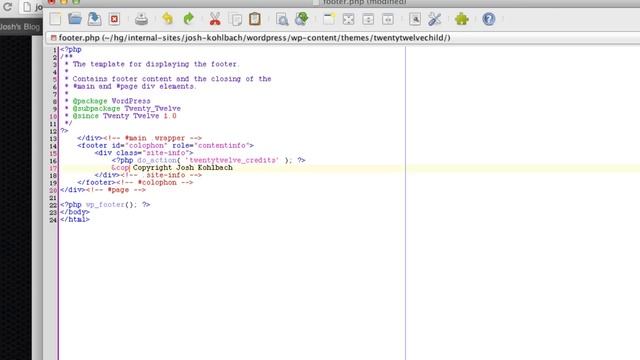Open Buffer Options icon
Viewport: 640px width, 360px height.
click(x=415, y=19)
